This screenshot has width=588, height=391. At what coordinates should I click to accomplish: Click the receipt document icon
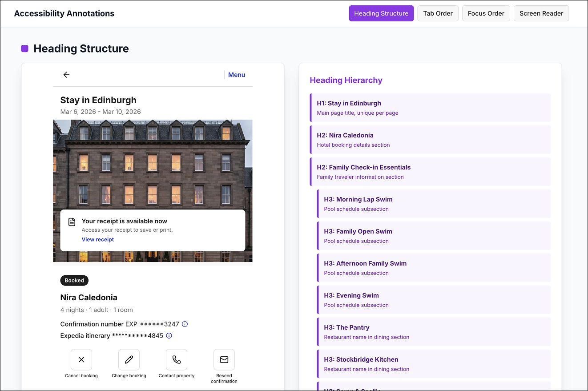tap(72, 222)
